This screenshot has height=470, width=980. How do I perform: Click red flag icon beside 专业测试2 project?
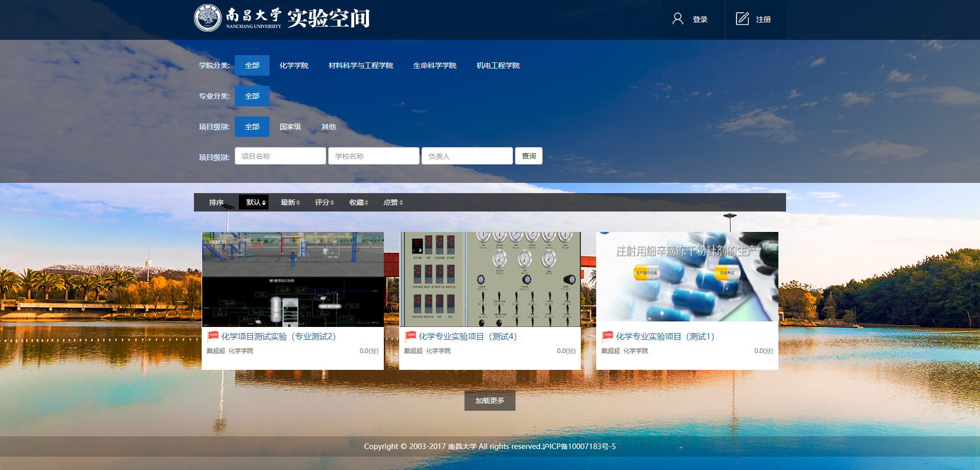point(213,336)
